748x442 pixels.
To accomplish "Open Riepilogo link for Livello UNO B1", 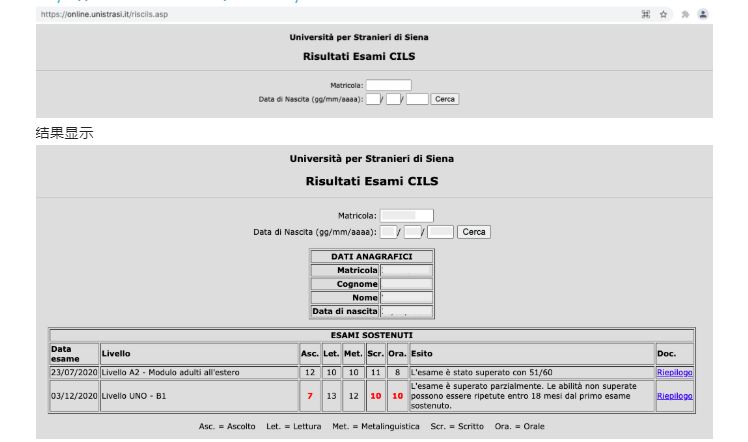I will click(675, 396).
